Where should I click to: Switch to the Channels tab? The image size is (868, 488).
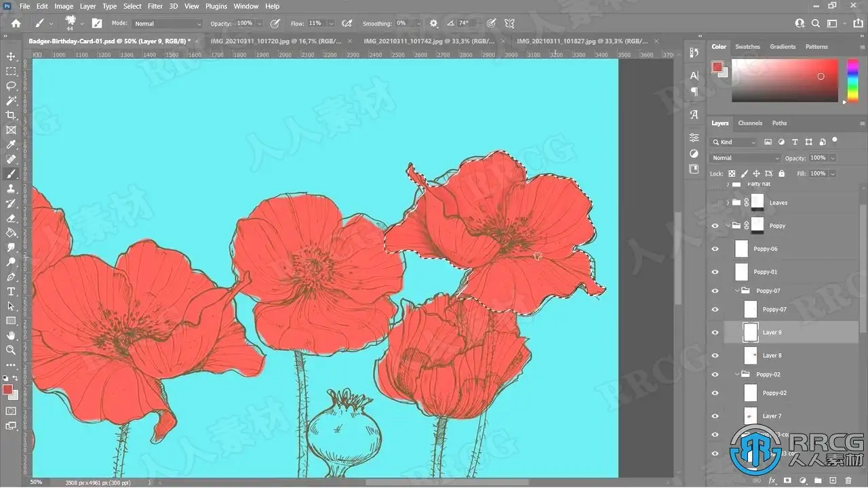pyautogui.click(x=750, y=123)
